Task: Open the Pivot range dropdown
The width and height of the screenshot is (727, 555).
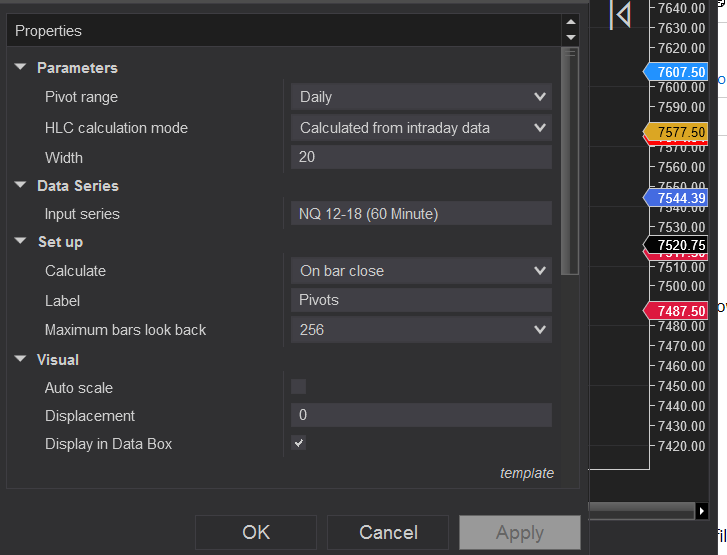Action: coord(421,97)
